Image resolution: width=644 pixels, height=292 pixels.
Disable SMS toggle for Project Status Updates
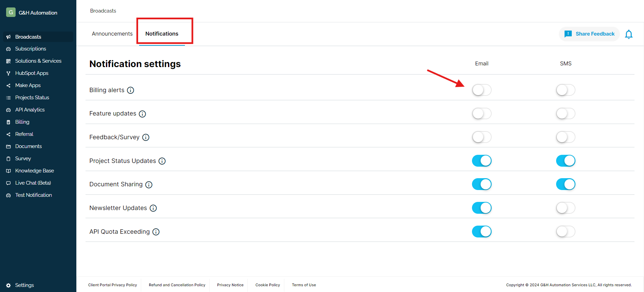[565, 161]
